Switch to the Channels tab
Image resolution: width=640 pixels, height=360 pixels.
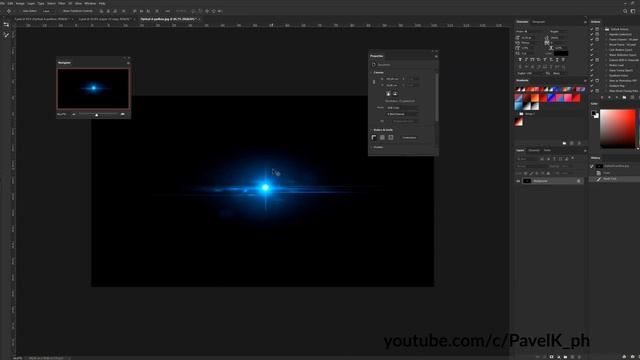[x=534, y=150]
